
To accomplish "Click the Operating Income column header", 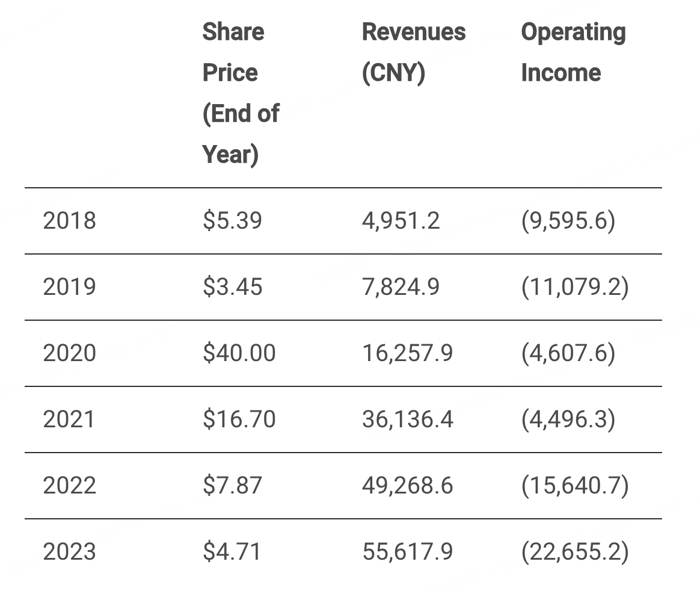I will click(x=573, y=52).
